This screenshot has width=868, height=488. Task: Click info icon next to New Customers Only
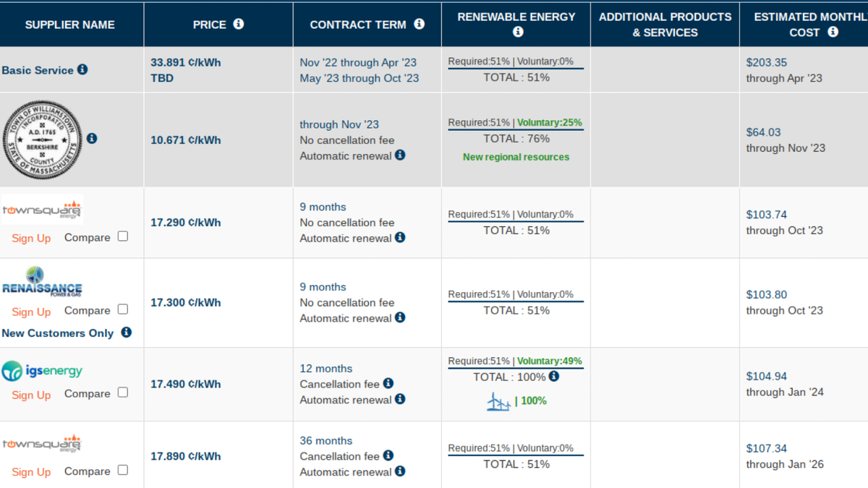(x=126, y=333)
